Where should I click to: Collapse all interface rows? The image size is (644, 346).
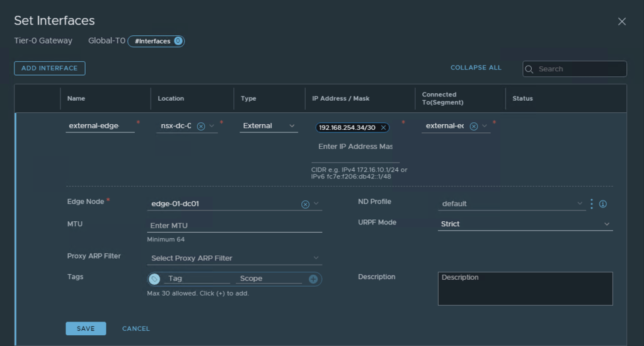(476, 68)
